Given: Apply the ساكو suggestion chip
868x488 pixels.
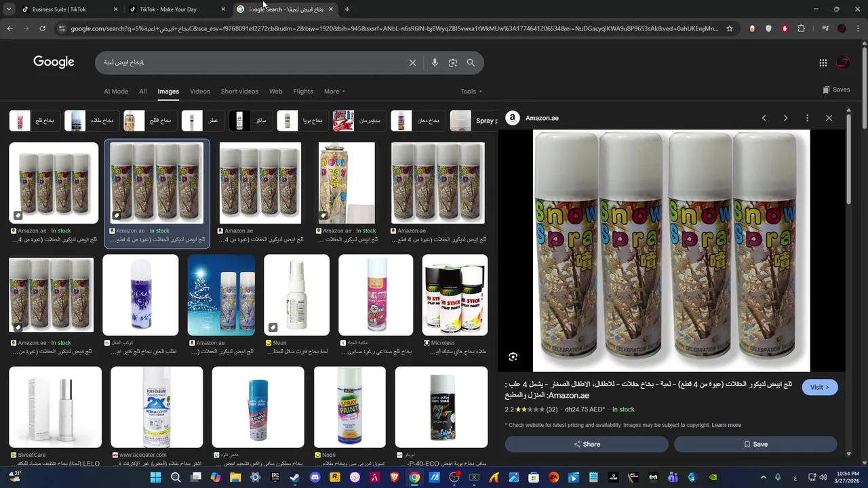Looking at the screenshot, I should point(250,121).
